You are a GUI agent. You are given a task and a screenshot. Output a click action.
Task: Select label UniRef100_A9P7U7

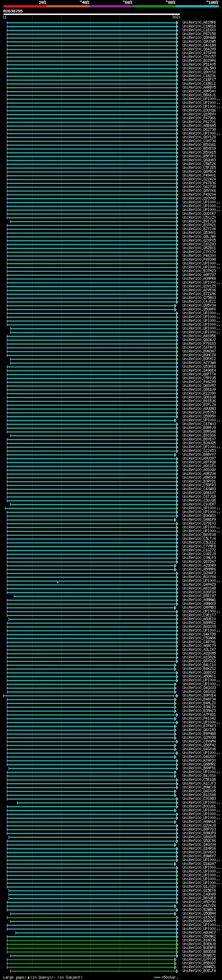[199, 275]
